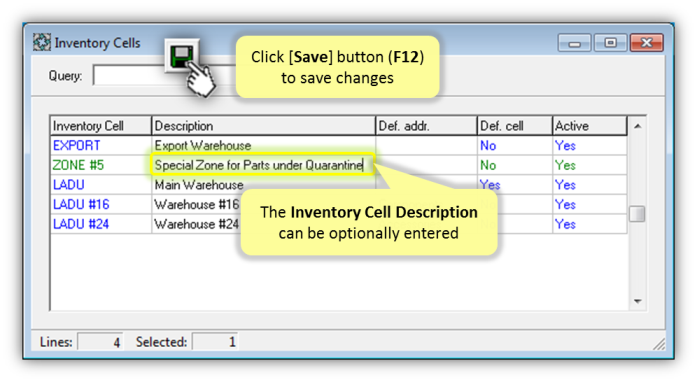Click the Selected count field
697x382 pixels.
215,342
